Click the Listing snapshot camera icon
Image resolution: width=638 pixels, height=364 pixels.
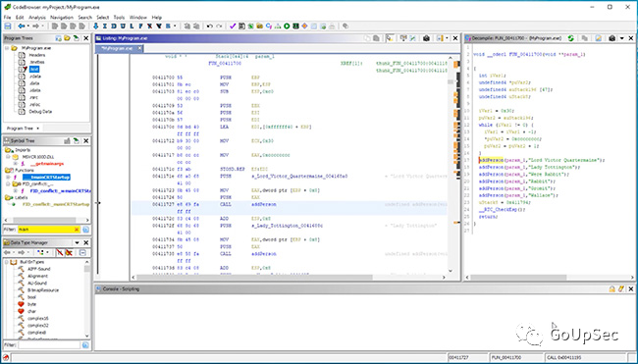[x=426, y=38]
